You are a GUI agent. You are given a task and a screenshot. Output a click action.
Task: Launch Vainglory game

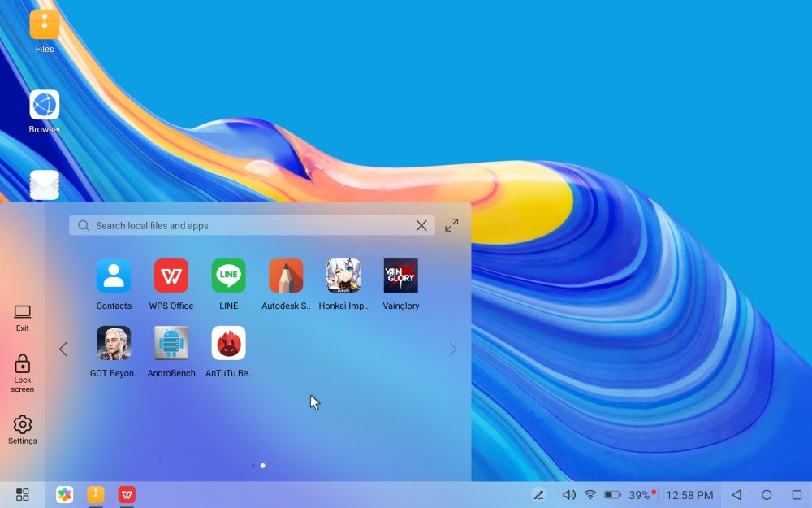point(401,276)
